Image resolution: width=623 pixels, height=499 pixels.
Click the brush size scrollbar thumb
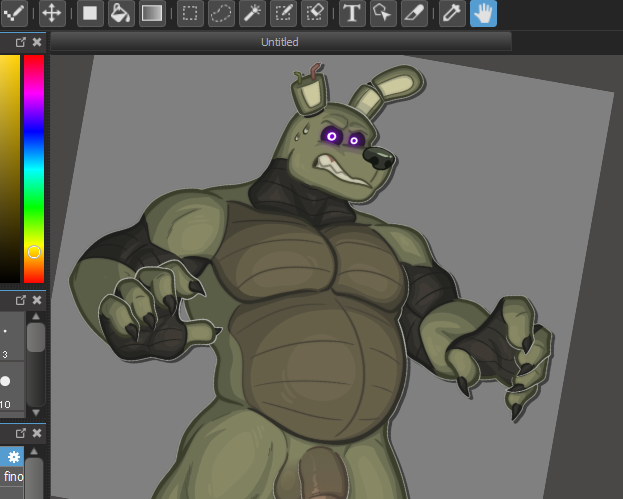pyautogui.click(x=36, y=338)
